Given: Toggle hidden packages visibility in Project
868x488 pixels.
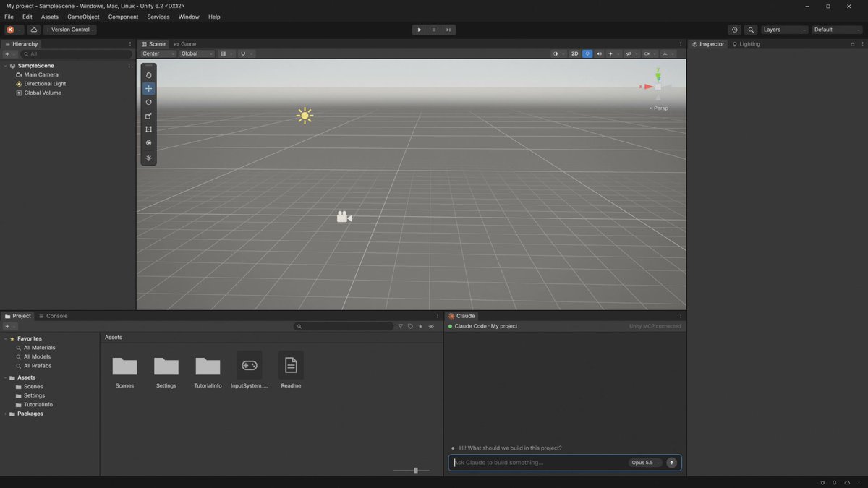Looking at the screenshot, I should point(431,326).
